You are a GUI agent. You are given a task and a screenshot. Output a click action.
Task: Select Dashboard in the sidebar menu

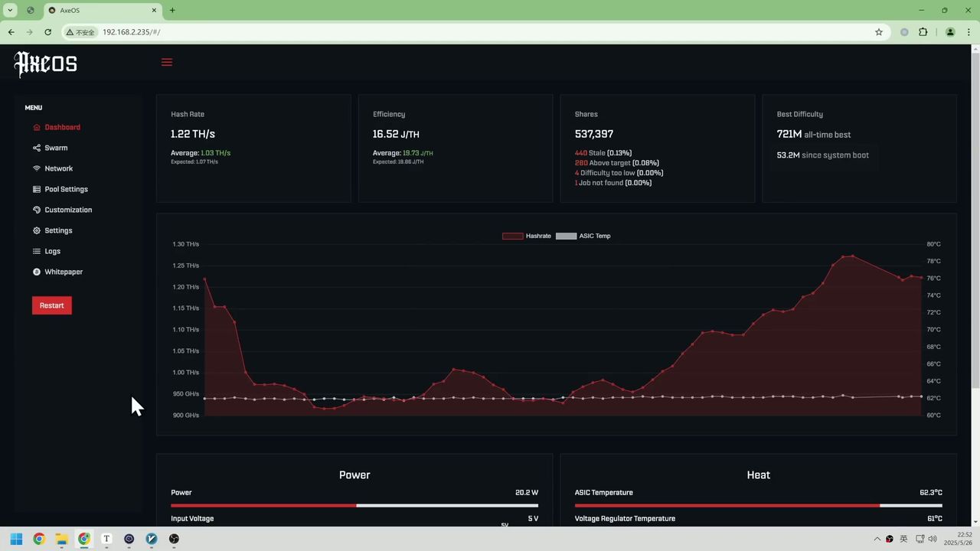[x=62, y=127]
